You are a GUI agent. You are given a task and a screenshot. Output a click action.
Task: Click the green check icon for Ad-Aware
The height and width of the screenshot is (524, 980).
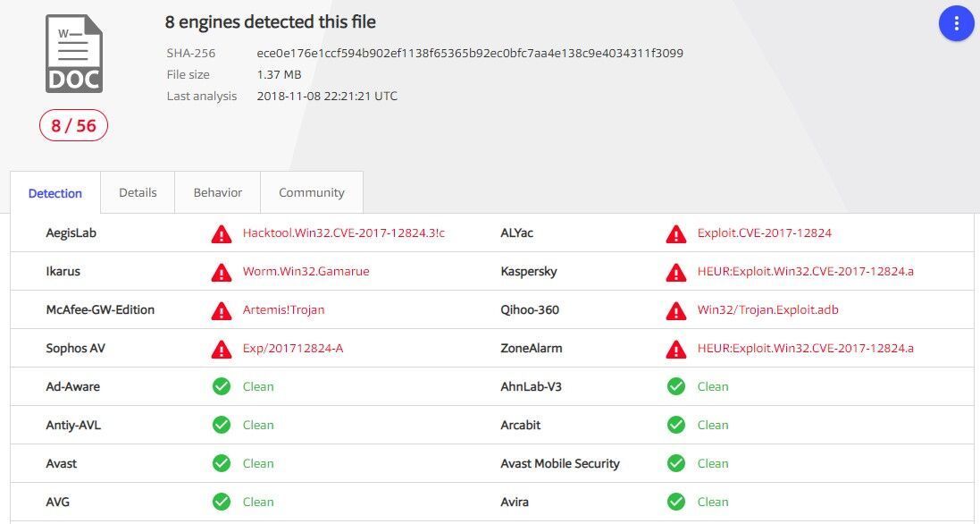222,387
